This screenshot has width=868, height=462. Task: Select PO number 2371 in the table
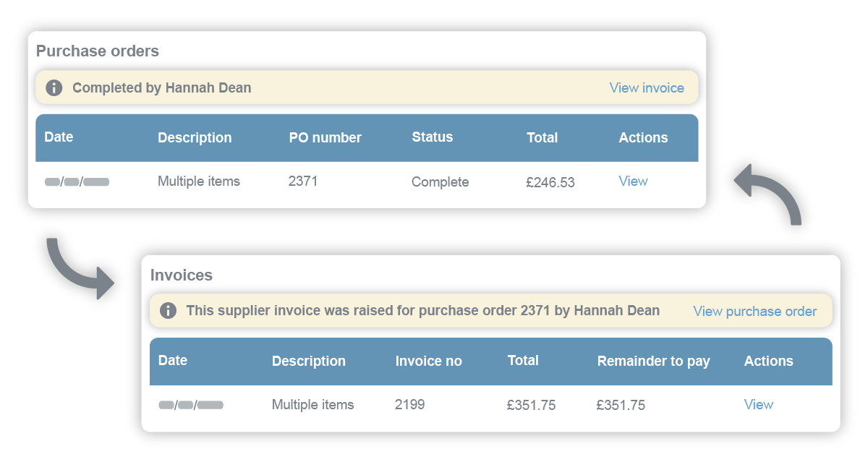pos(303,181)
